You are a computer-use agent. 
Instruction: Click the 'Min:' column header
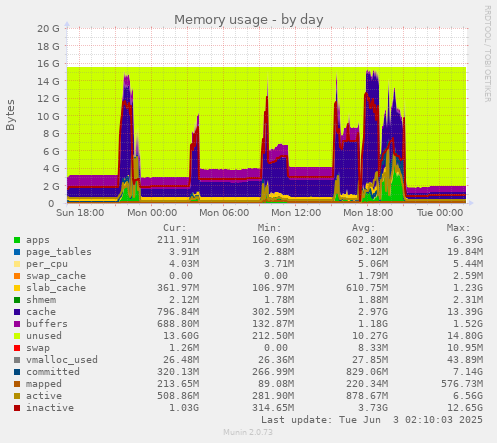(269, 228)
